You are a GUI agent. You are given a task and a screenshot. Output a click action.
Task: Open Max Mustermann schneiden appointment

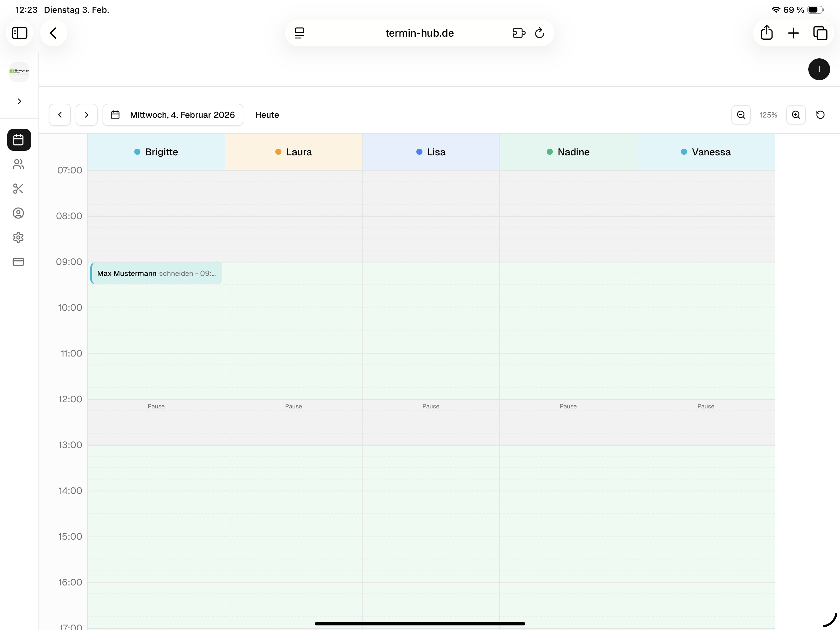click(156, 273)
